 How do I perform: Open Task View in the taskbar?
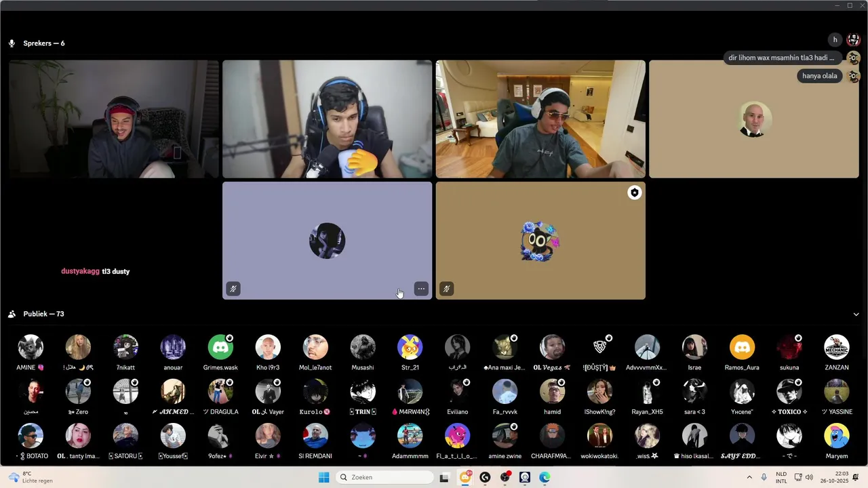pyautogui.click(x=444, y=477)
